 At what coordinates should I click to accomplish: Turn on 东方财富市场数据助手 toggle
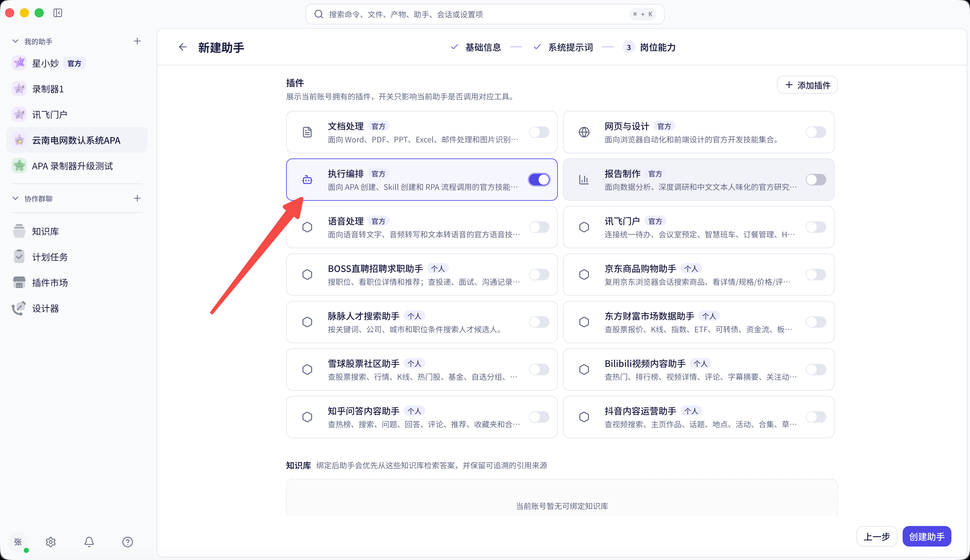[x=816, y=322]
